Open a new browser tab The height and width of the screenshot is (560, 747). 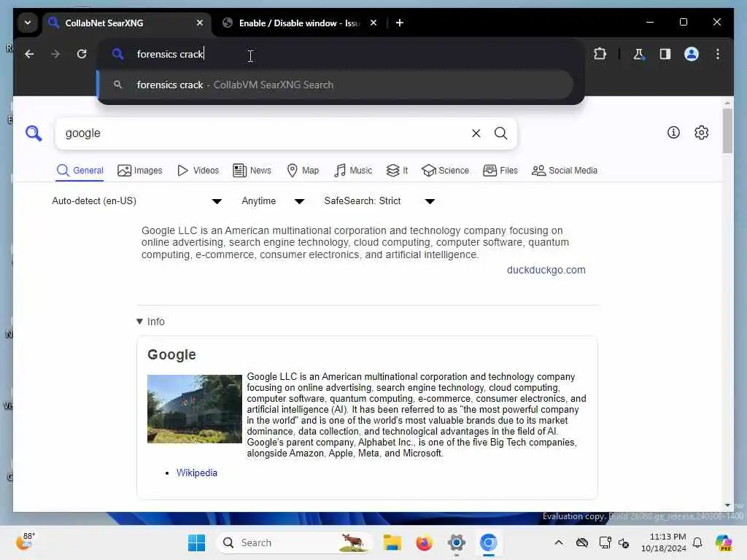(x=400, y=23)
